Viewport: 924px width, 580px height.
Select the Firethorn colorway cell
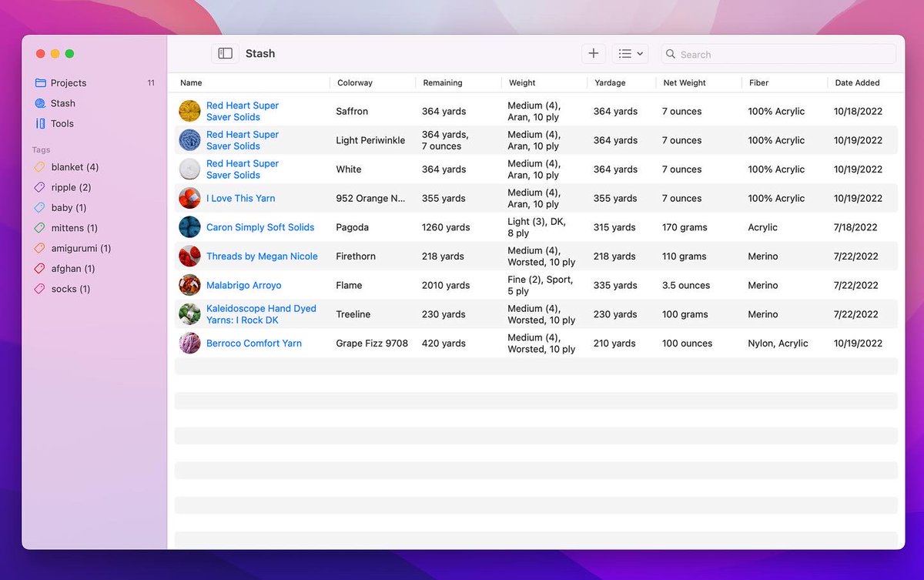point(356,256)
